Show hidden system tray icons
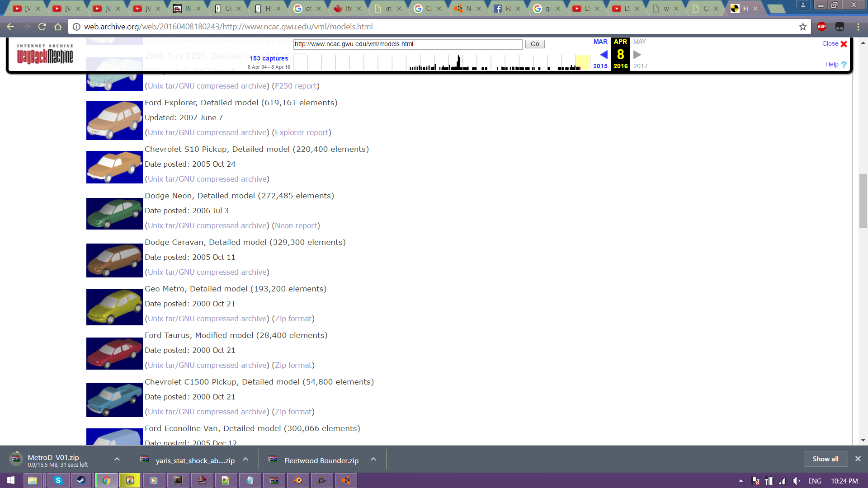This screenshot has width=868, height=488. 741,481
